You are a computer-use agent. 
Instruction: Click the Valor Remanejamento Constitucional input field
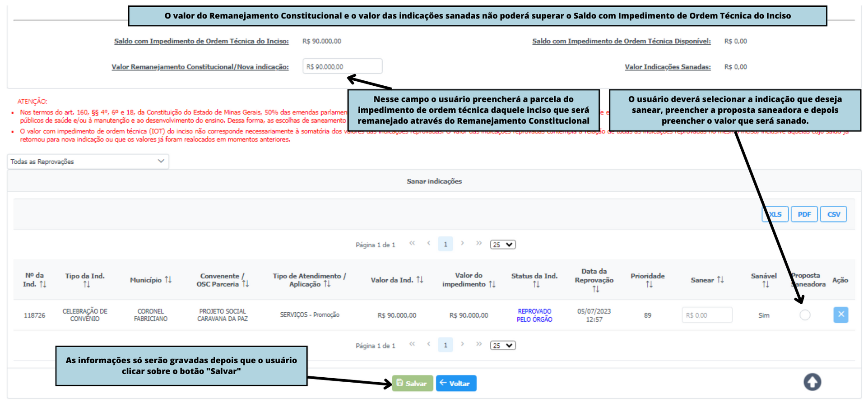342,66
